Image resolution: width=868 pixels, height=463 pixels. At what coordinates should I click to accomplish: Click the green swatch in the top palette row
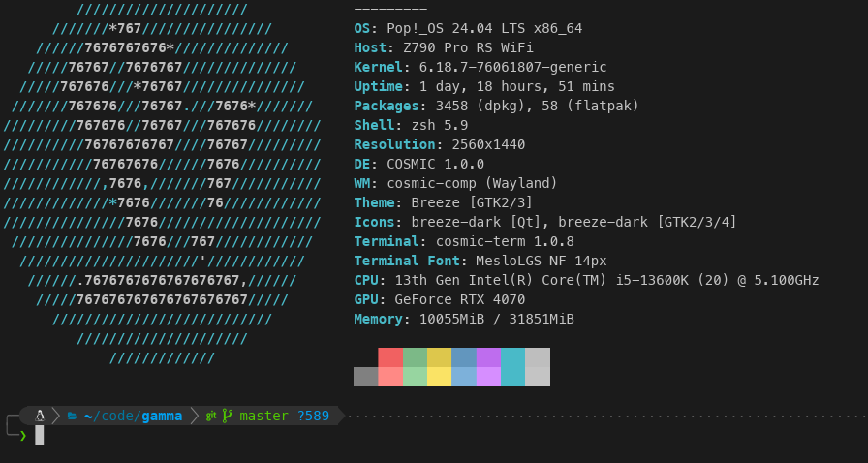pos(415,357)
